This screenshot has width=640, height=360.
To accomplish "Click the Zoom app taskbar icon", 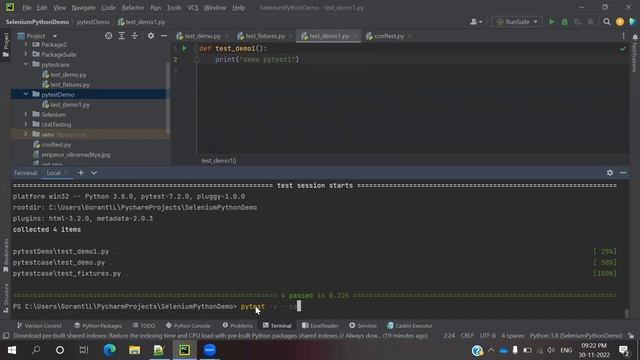I will pos(209,350).
